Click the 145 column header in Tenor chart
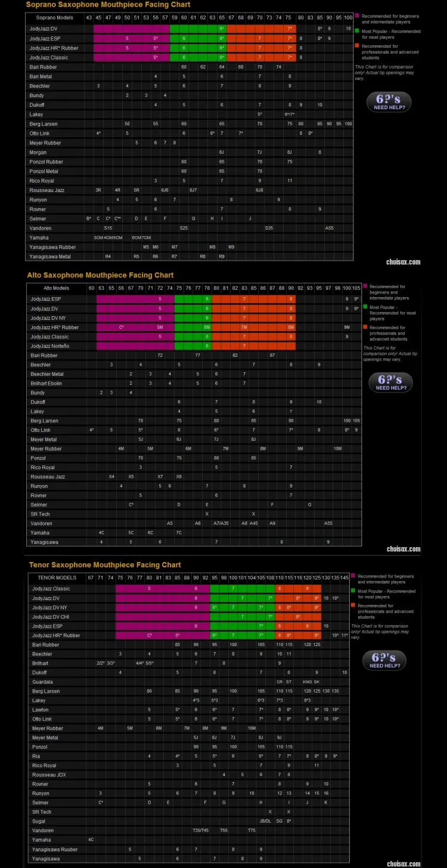 click(344, 577)
